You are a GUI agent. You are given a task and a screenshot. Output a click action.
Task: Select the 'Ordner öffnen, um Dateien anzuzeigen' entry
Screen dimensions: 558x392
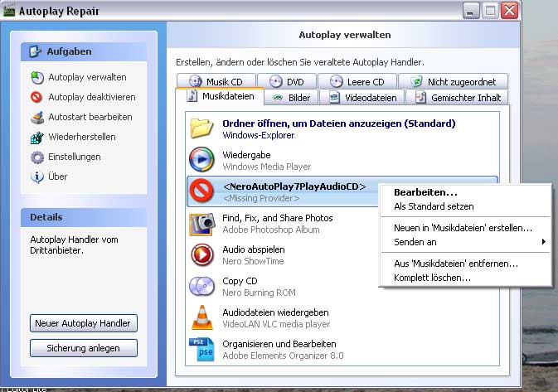tap(342, 128)
